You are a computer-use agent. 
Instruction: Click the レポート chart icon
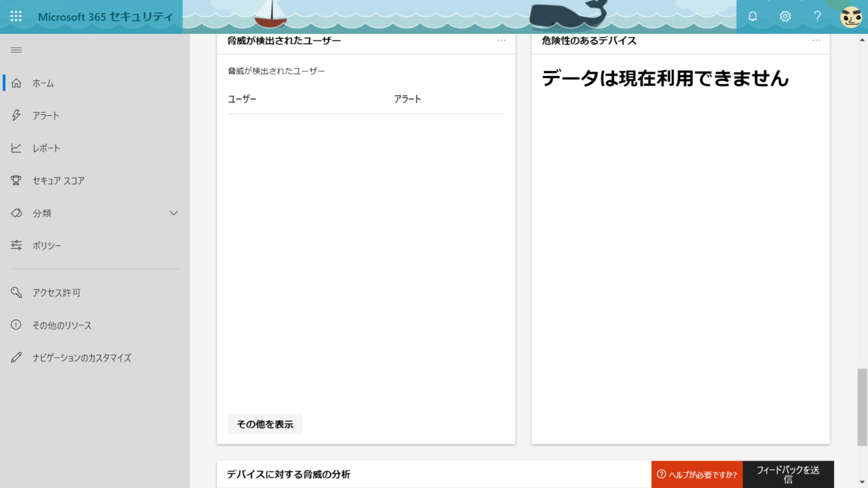coord(16,148)
